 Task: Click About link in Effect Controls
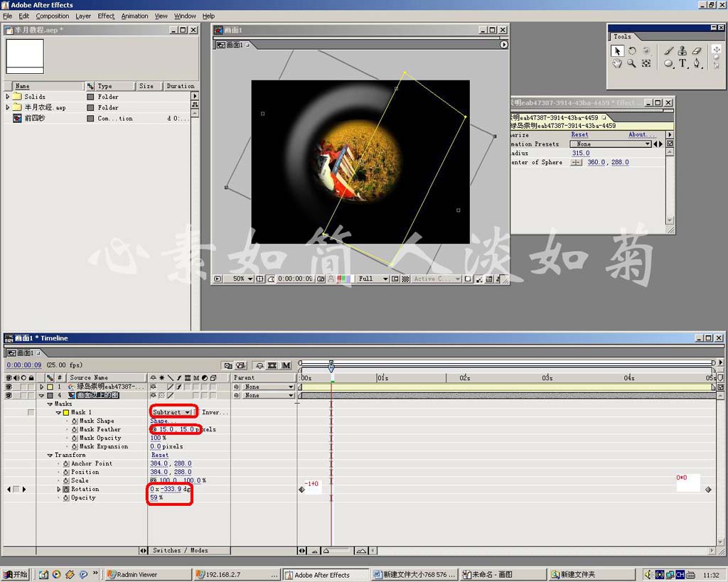(x=642, y=134)
